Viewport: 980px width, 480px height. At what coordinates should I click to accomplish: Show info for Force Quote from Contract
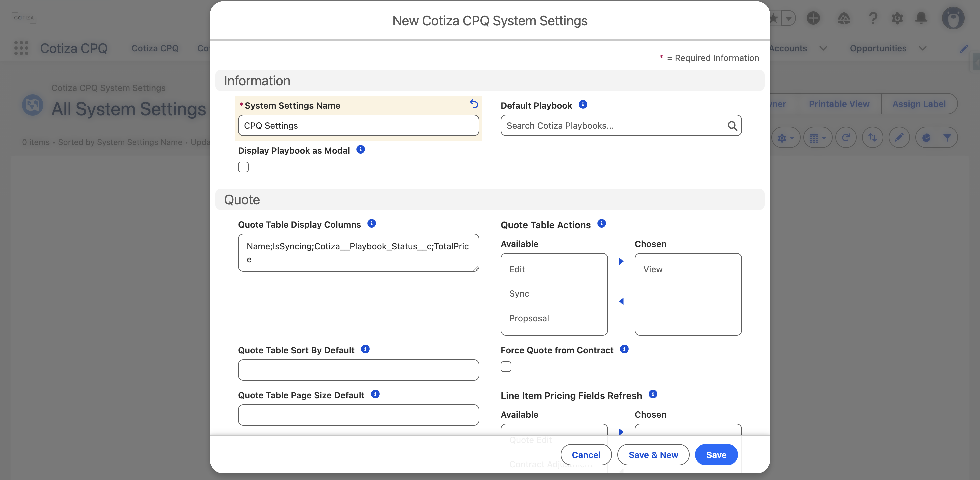coord(624,349)
